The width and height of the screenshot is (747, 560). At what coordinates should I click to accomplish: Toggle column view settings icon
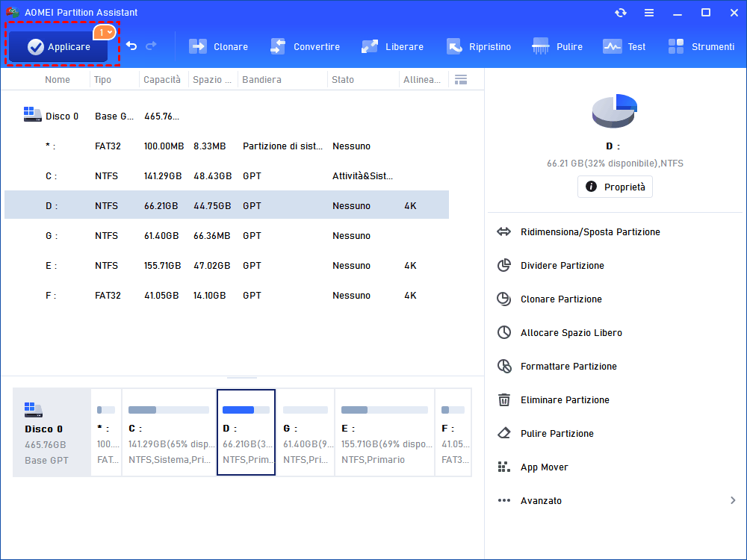461,79
